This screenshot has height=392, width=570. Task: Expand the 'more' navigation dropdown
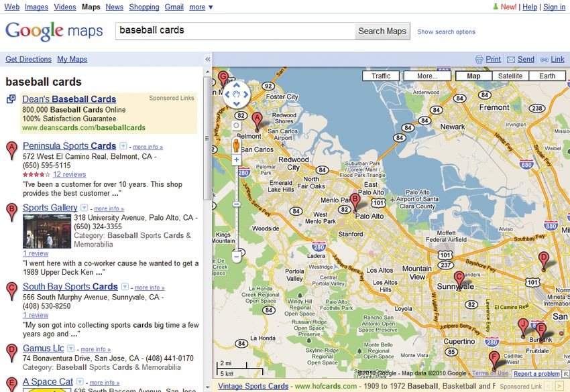click(x=201, y=7)
